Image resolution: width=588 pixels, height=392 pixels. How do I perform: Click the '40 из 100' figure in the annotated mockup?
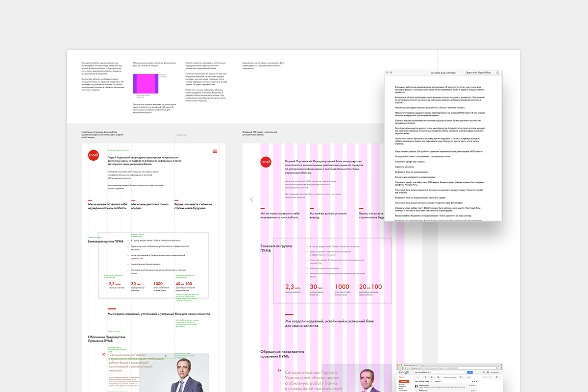coord(184,284)
